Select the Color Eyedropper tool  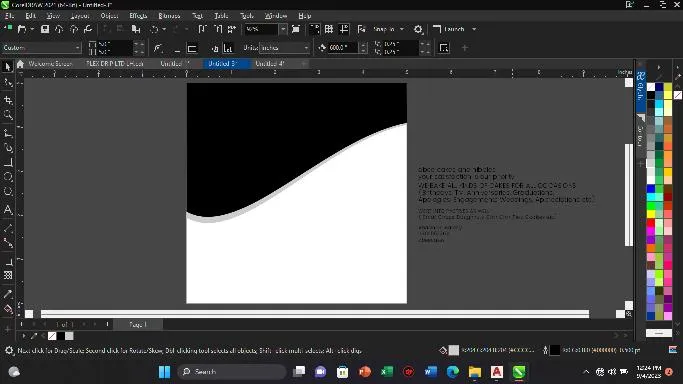7,294
